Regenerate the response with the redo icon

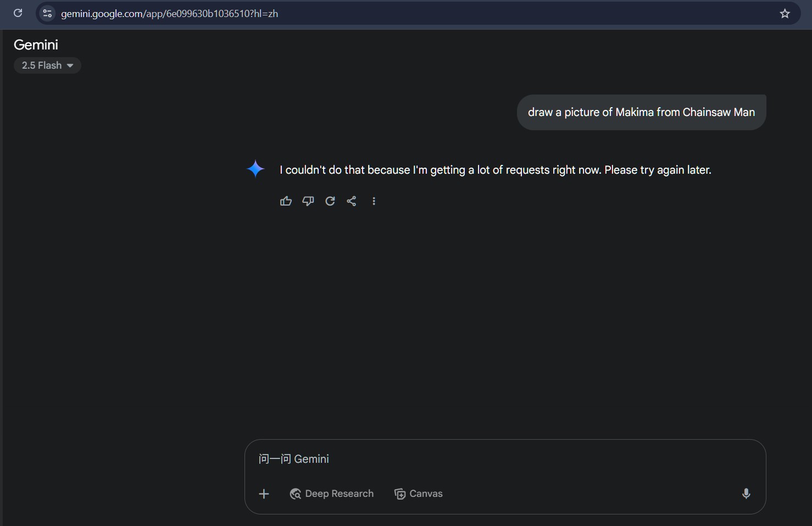(x=330, y=201)
